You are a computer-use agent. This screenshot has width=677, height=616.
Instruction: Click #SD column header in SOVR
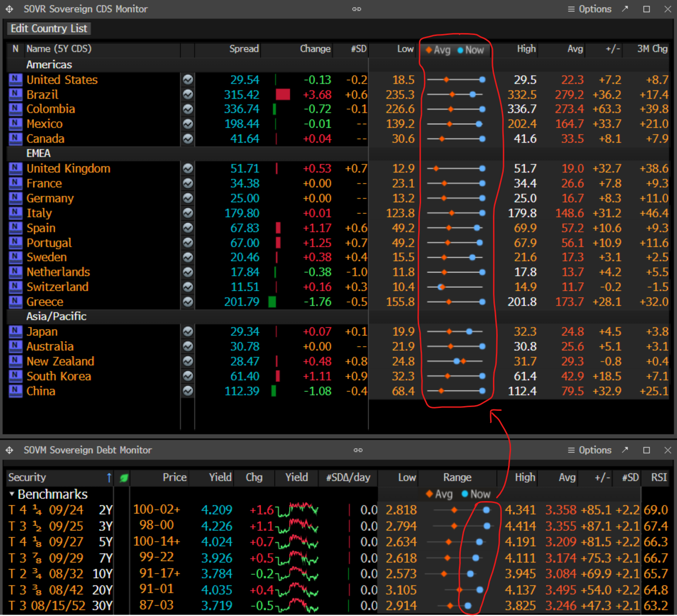359,49
